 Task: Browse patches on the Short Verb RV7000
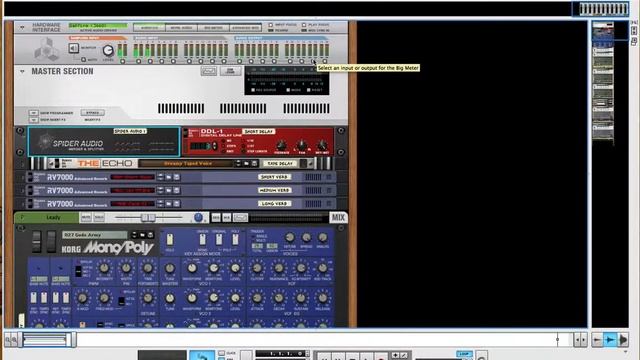168,177
